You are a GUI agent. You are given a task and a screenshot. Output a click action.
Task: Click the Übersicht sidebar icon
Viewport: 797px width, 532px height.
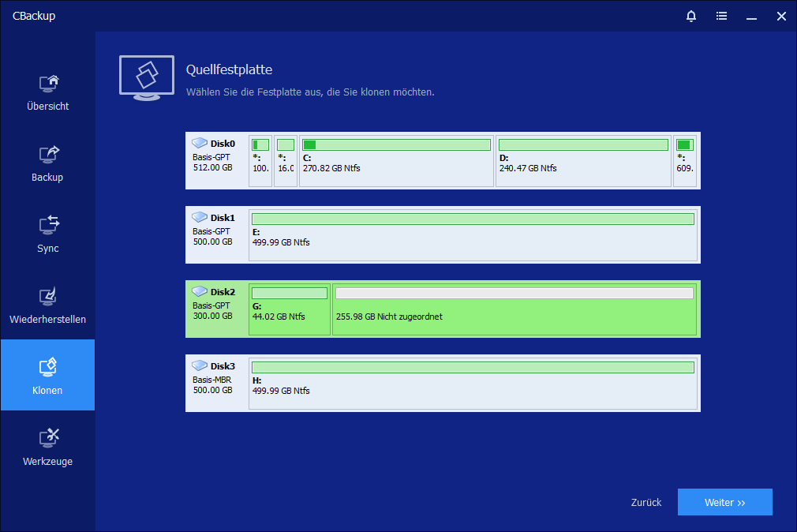coord(49,83)
